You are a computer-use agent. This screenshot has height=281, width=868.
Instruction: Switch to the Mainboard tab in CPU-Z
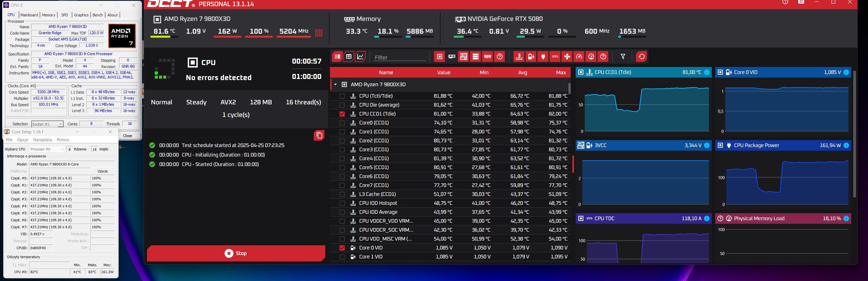coord(29,15)
